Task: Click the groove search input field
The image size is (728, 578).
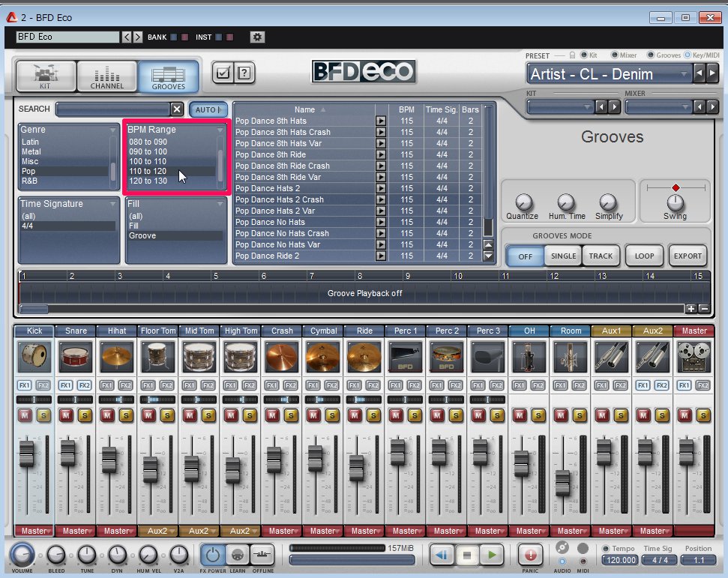Action: coord(112,109)
